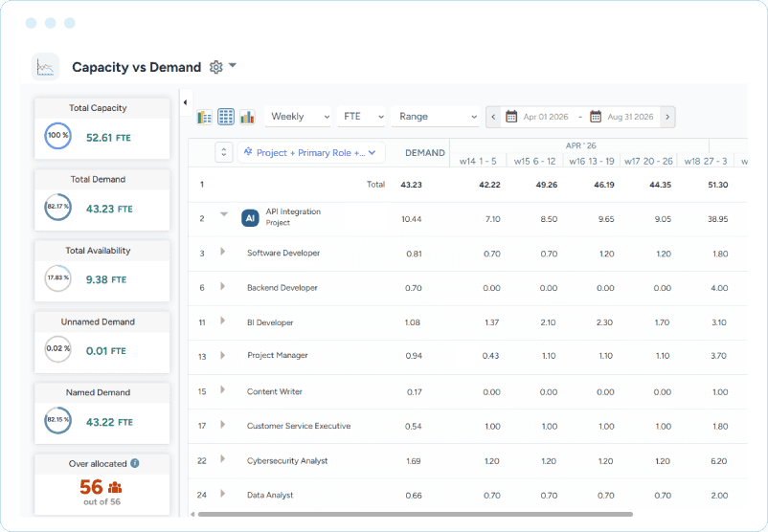This screenshot has height=532, width=768.
Task: Click the over allocated people icon
Action: (x=115, y=487)
